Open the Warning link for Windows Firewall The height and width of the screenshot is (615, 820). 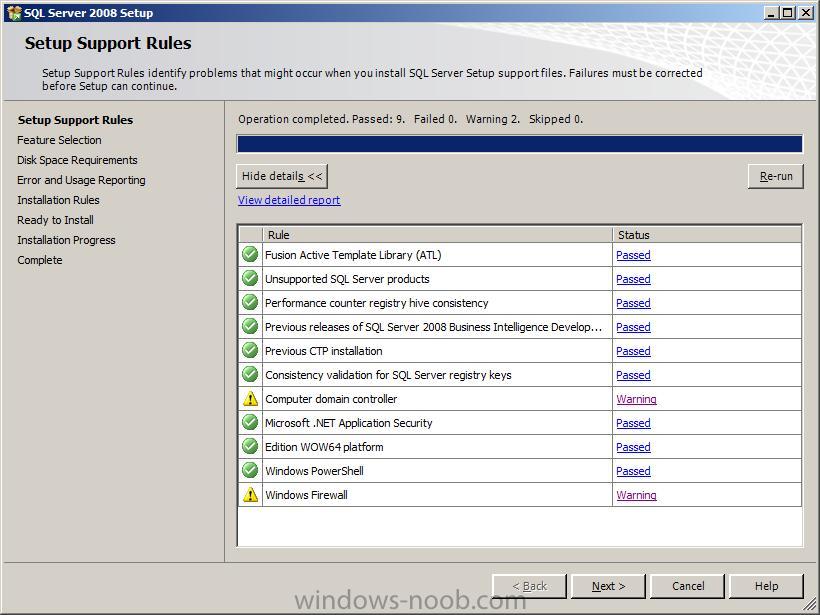pyautogui.click(x=636, y=495)
